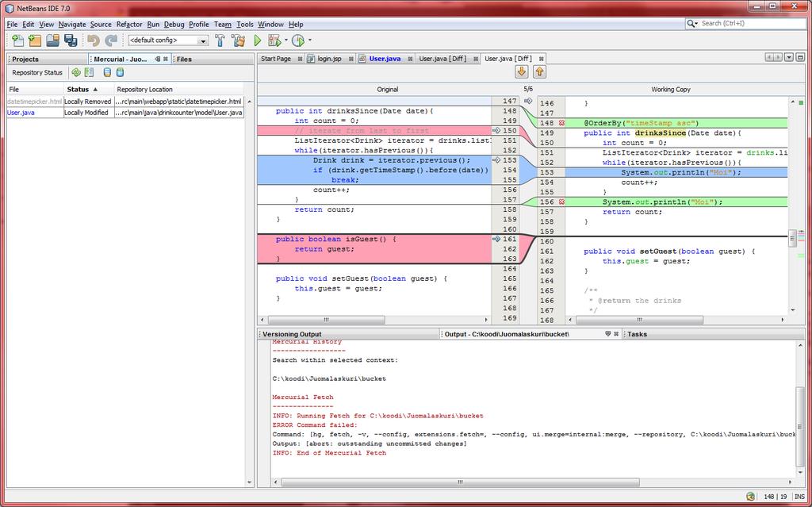The width and height of the screenshot is (812, 507).
Task: Click the green marker in diff error stripe
Action: (x=801, y=103)
